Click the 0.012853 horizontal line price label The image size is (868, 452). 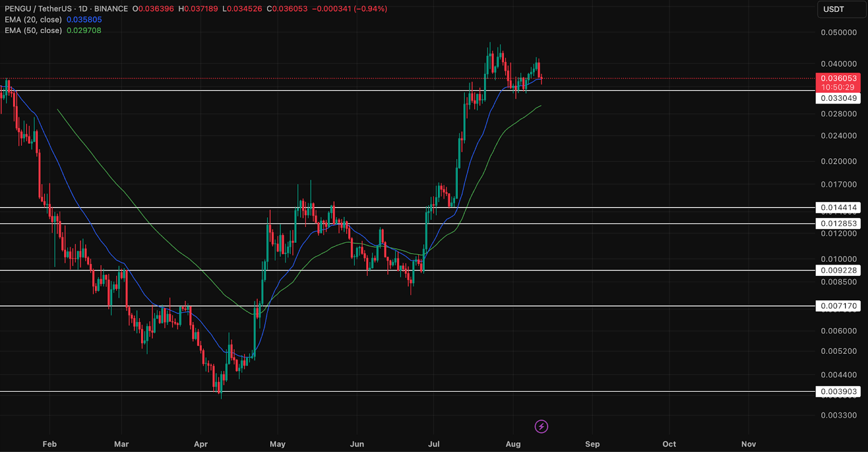click(x=838, y=223)
